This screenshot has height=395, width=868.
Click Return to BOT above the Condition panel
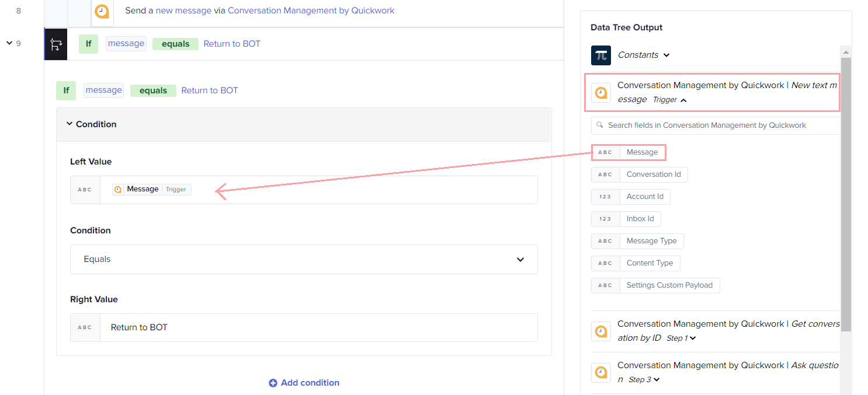(210, 90)
